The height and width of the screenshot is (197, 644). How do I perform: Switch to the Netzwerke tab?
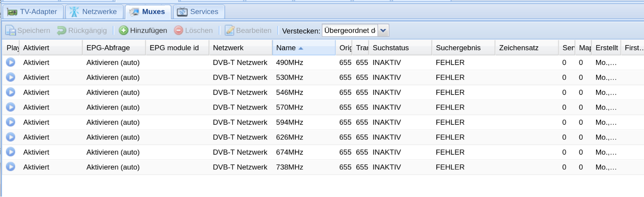[x=94, y=12]
